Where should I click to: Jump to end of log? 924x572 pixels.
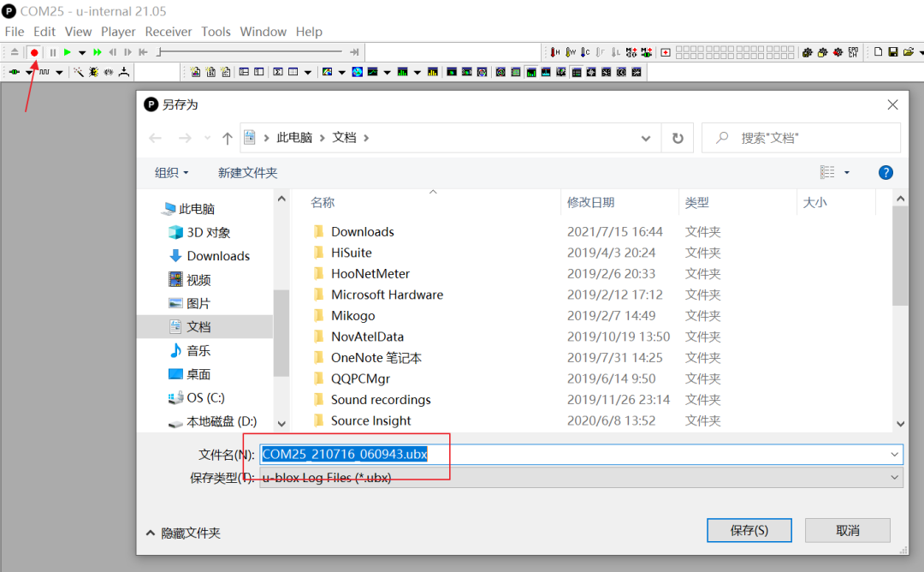354,52
